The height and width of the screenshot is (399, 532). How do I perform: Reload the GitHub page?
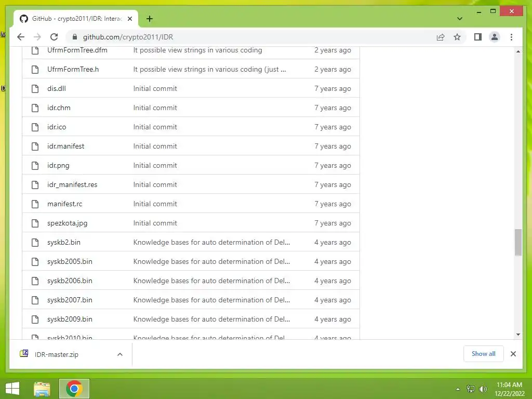click(x=54, y=37)
